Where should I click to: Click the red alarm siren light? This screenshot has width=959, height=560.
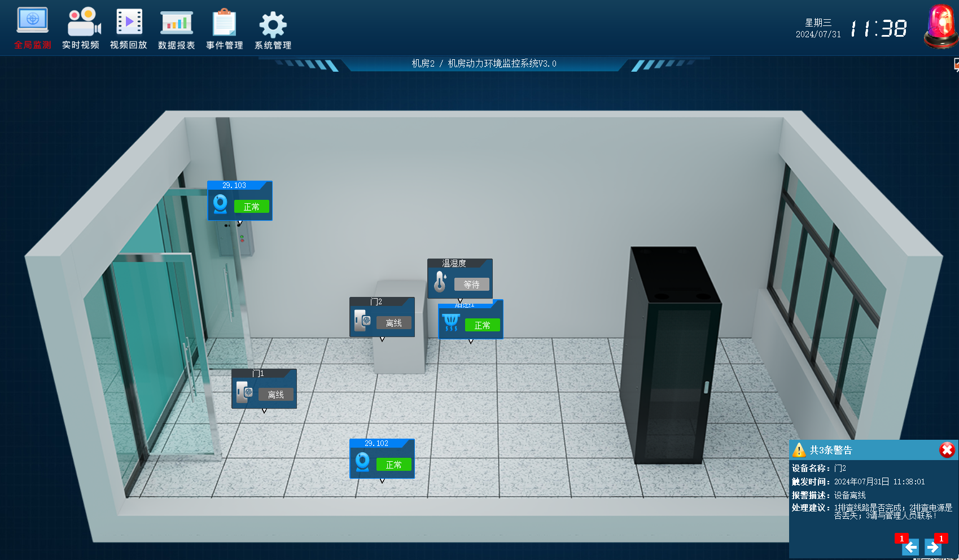940,26
